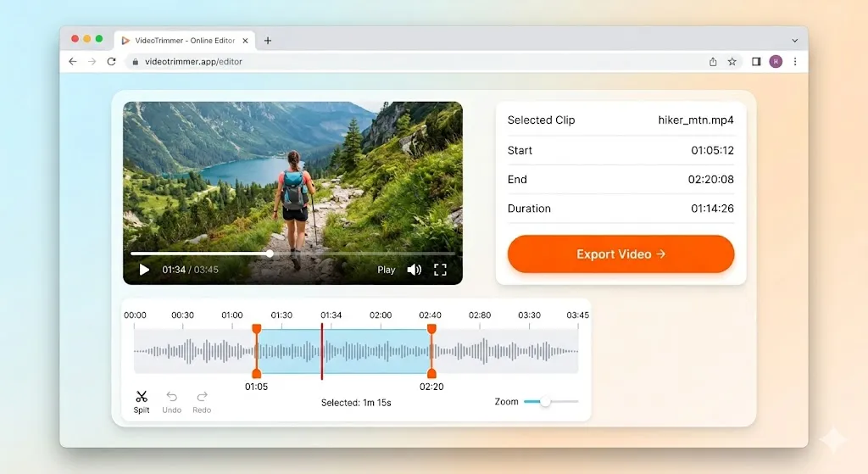Mute the video with the speaker icon
The height and width of the screenshot is (474, 868).
tap(414, 270)
